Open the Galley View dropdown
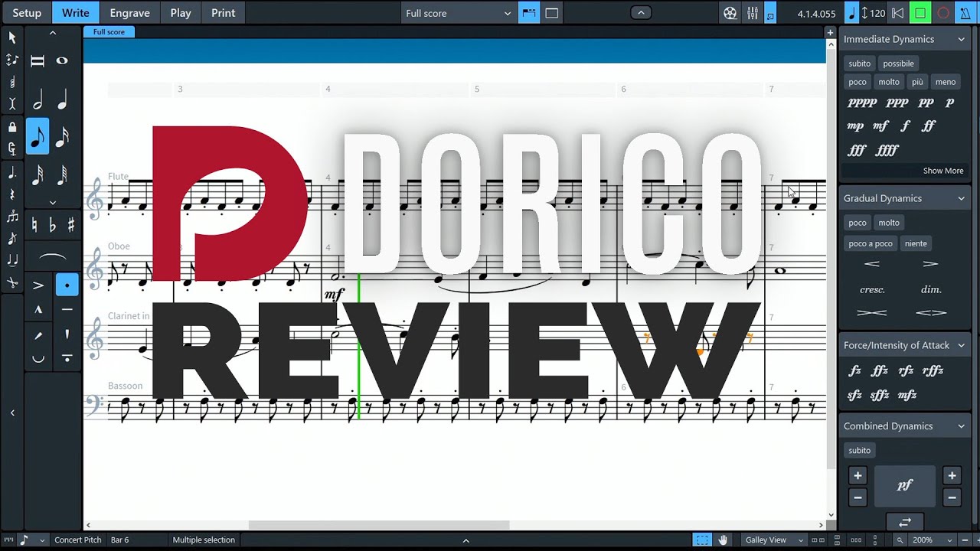980x551 pixels. 773,540
